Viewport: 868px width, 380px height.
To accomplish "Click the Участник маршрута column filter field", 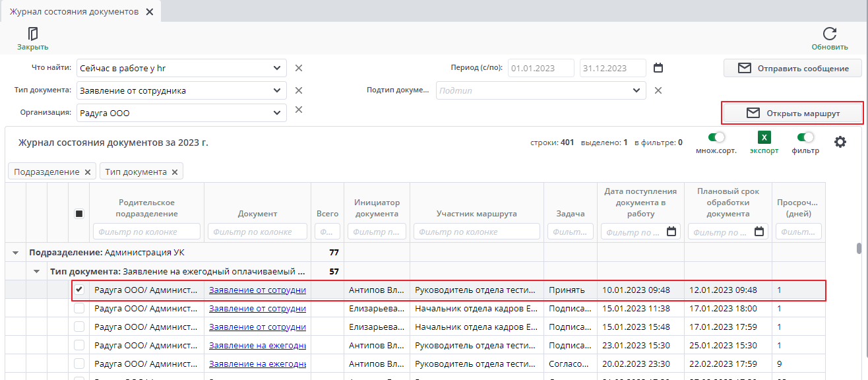I will 476,232.
